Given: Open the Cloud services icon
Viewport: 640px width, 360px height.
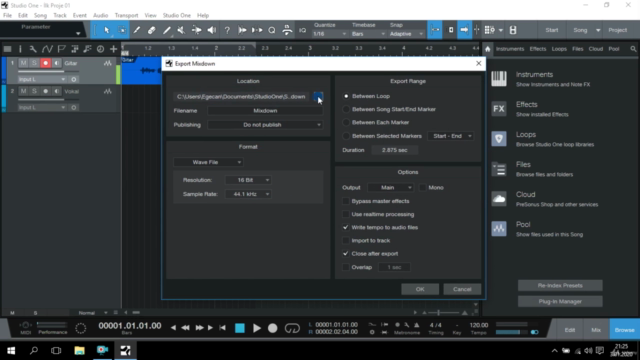Looking at the screenshot, I should click(499, 199).
